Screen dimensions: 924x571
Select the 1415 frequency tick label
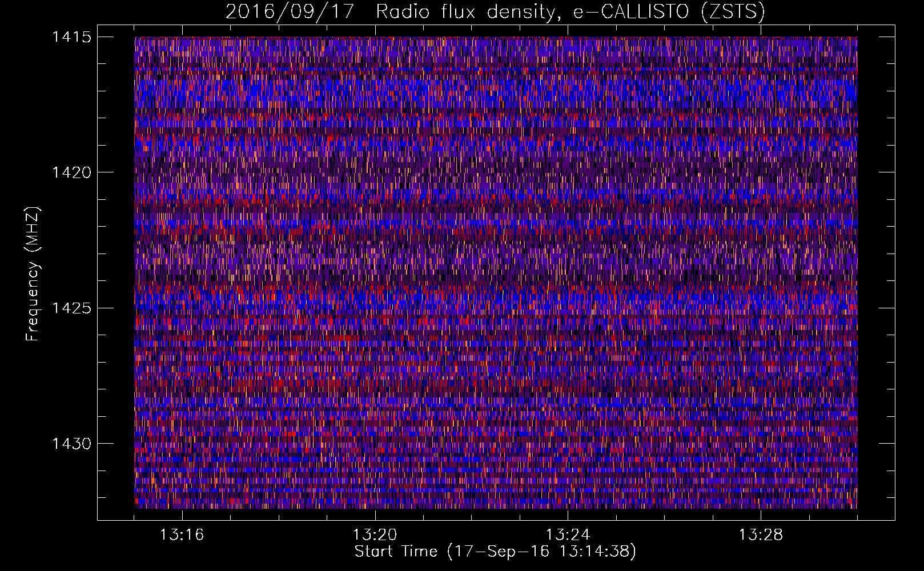tap(72, 37)
